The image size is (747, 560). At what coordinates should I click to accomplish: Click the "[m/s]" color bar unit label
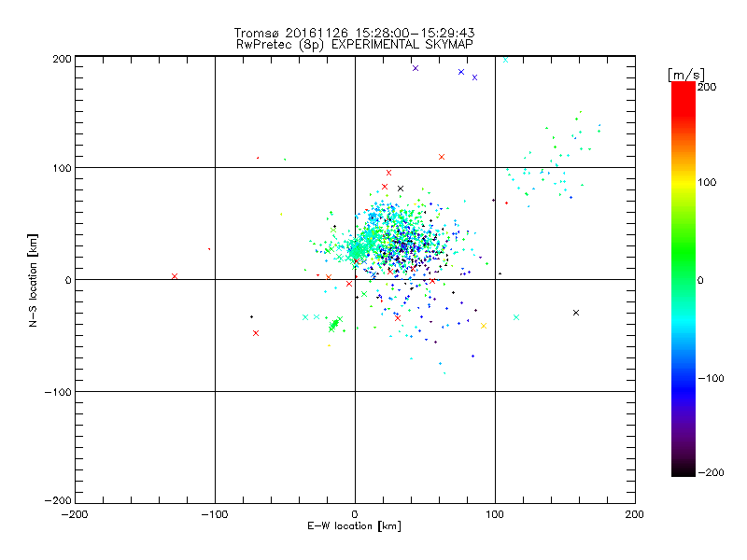click(684, 74)
